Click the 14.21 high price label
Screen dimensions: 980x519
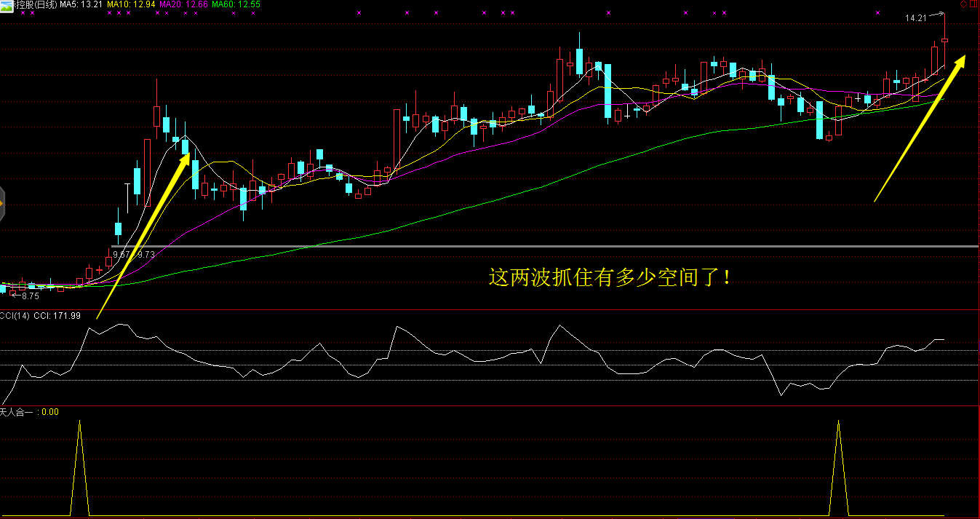[x=915, y=18]
